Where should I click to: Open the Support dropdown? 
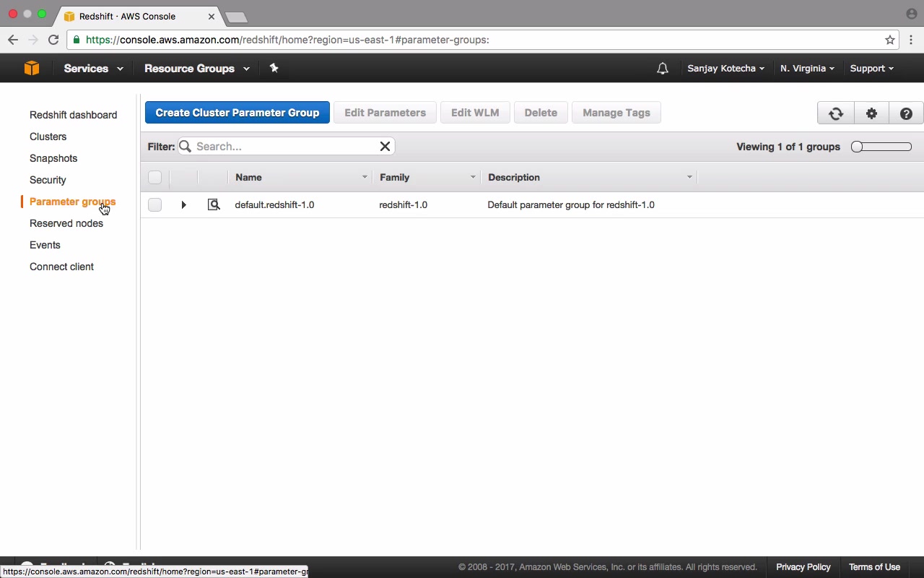tap(871, 69)
